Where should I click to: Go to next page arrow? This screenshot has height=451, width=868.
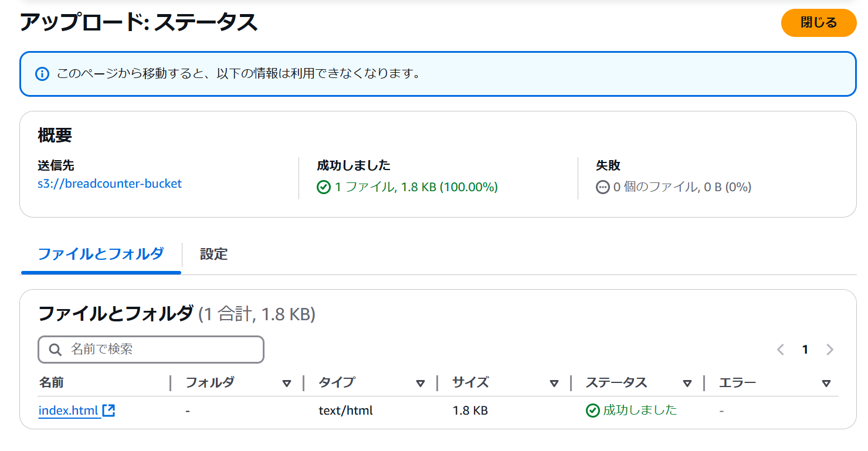[x=830, y=350]
